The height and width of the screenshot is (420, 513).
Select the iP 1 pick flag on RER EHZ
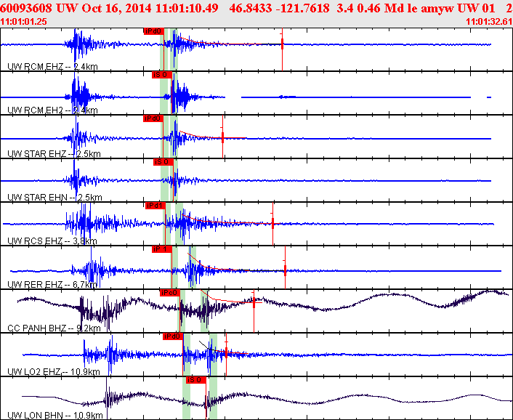(x=162, y=249)
